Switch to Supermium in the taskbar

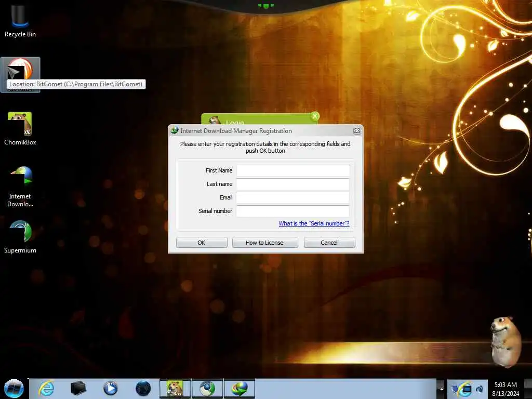[x=207, y=389]
